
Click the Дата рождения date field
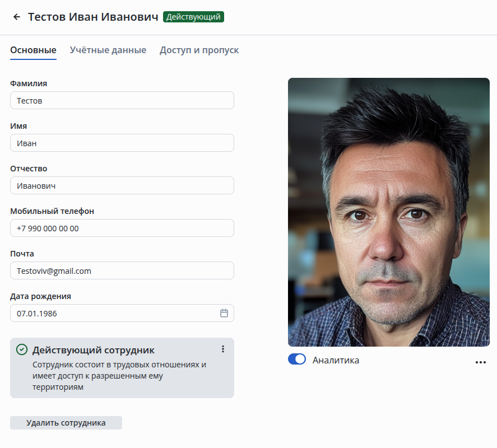point(112,313)
